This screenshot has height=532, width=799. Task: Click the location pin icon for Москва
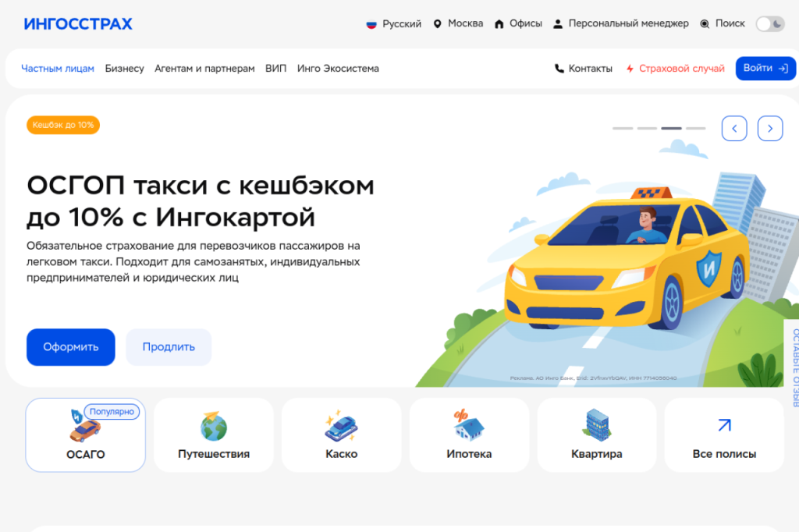tap(437, 24)
